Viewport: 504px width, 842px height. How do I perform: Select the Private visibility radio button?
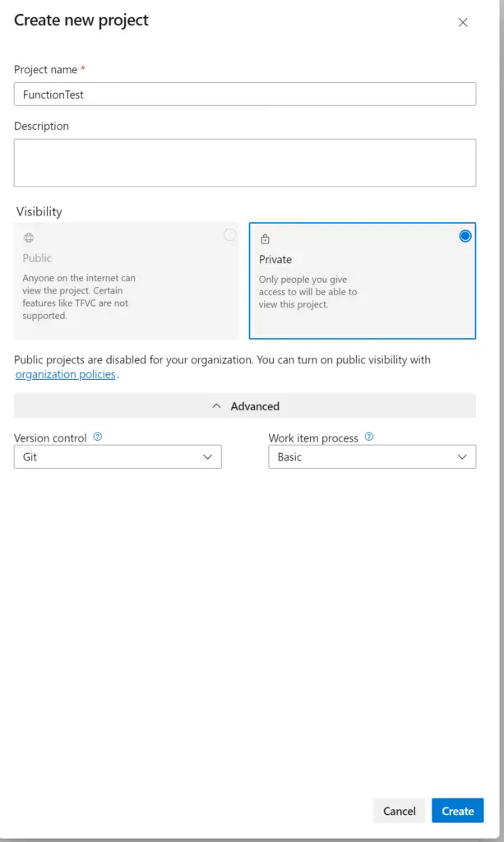[x=465, y=235]
